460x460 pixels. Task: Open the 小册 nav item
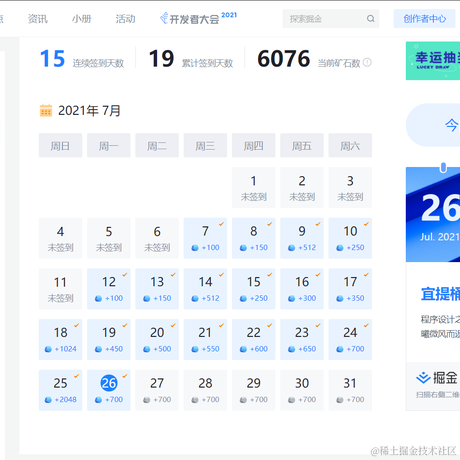click(81, 19)
